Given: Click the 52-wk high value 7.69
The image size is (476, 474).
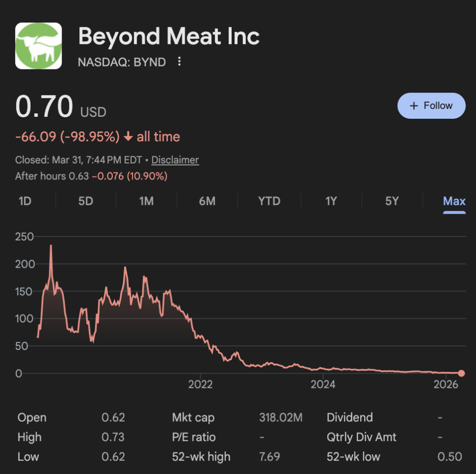Looking at the screenshot, I should click(x=269, y=457).
